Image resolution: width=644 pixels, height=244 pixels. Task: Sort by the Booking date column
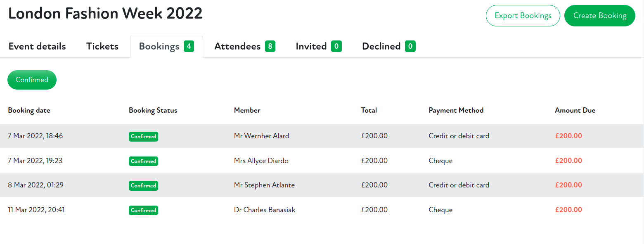click(x=29, y=110)
